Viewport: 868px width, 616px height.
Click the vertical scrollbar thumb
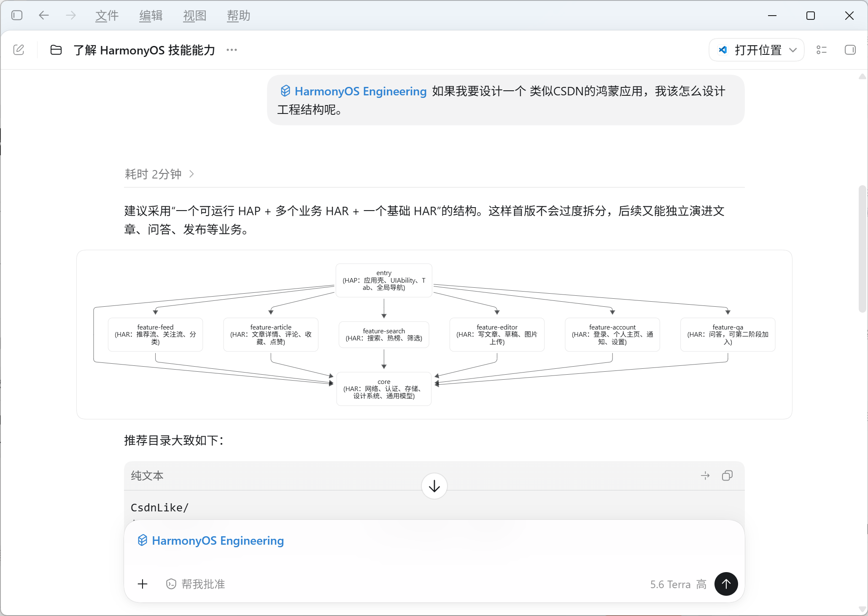click(863, 249)
